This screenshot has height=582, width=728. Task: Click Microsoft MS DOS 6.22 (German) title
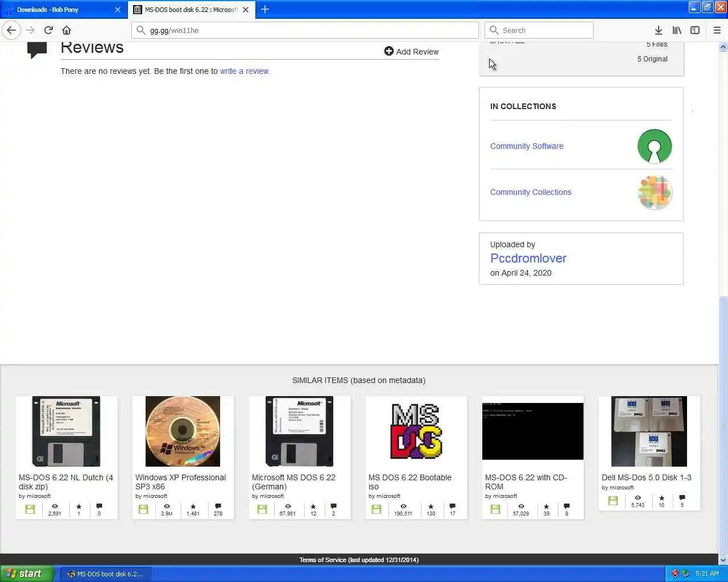click(x=293, y=482)
